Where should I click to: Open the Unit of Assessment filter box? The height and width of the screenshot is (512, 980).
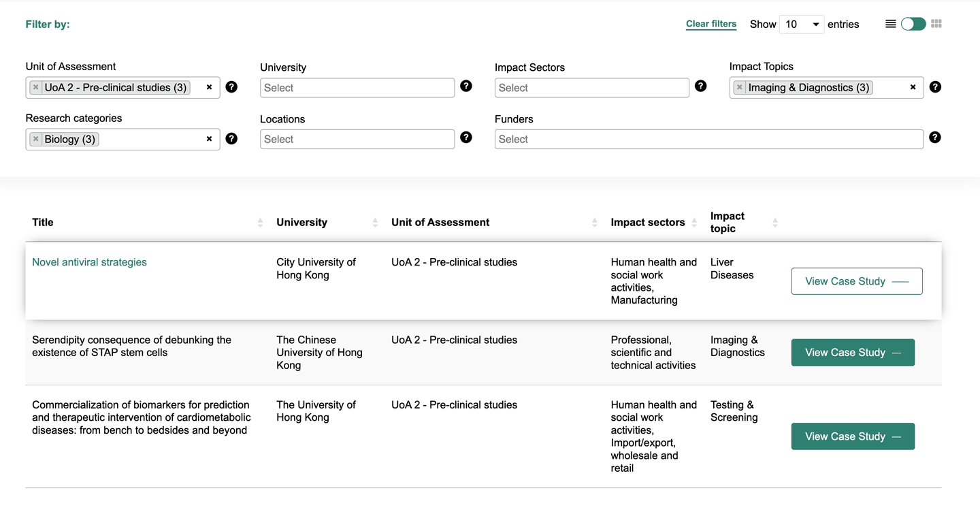coord(122,87)
